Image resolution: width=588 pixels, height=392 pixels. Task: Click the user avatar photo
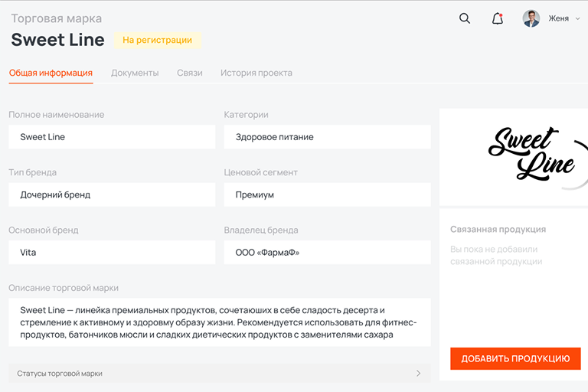point(531,19)
